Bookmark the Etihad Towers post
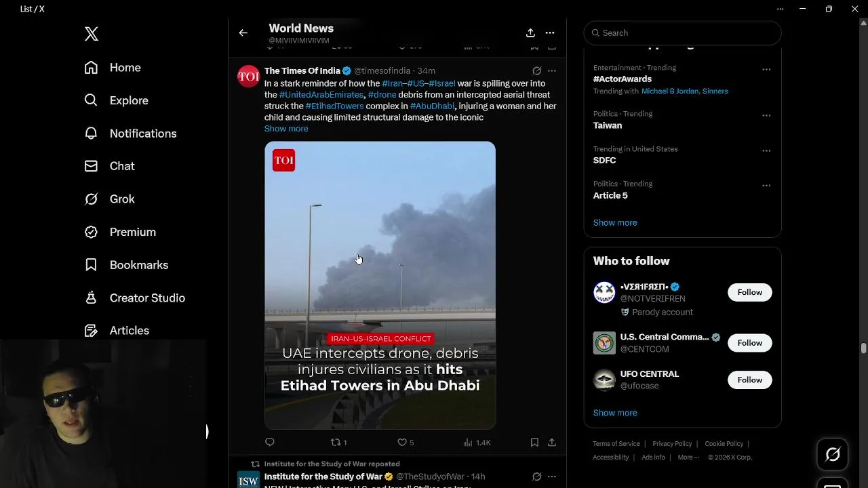The image size is (868, 488). (534, 443)
